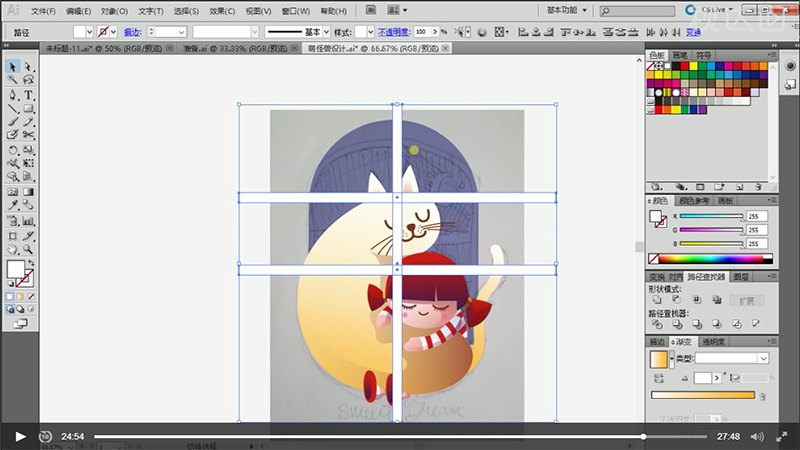Click the 变换 transform link in control bar
The image size is (800, 450).
point(693,32)
